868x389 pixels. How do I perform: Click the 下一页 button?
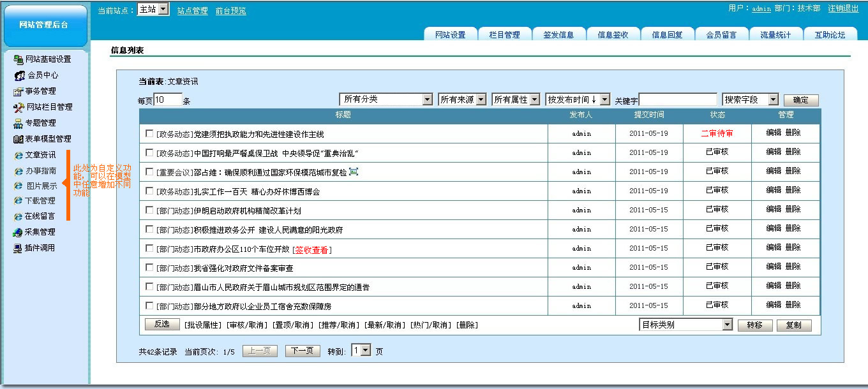pyautogui.click(x=302, y=351)
